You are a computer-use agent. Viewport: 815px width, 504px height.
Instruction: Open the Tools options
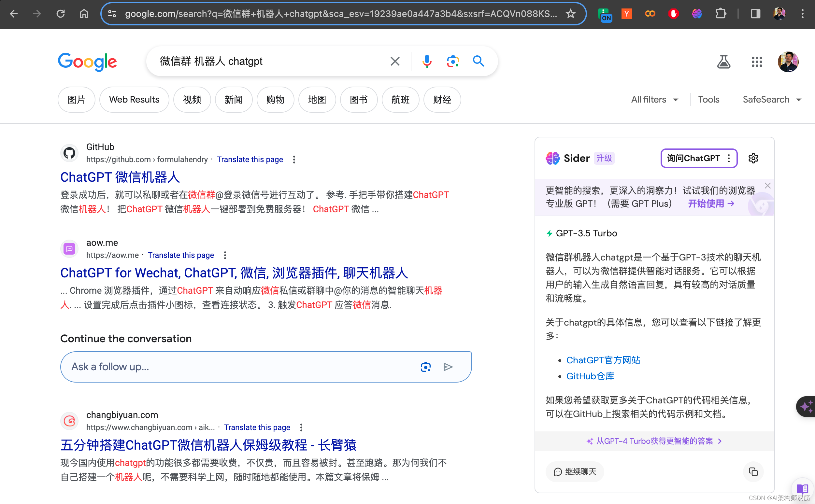708,100
